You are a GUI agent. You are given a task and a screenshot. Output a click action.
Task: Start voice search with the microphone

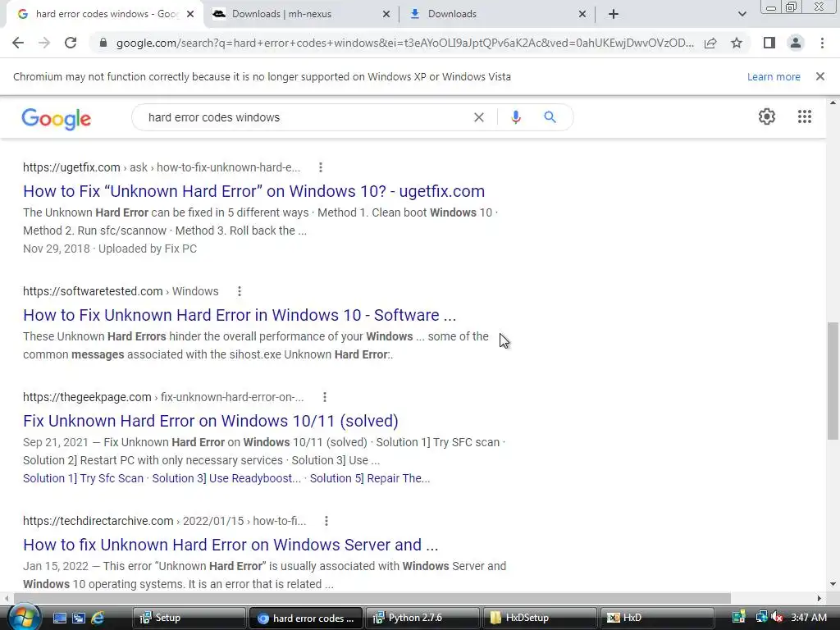515,117
